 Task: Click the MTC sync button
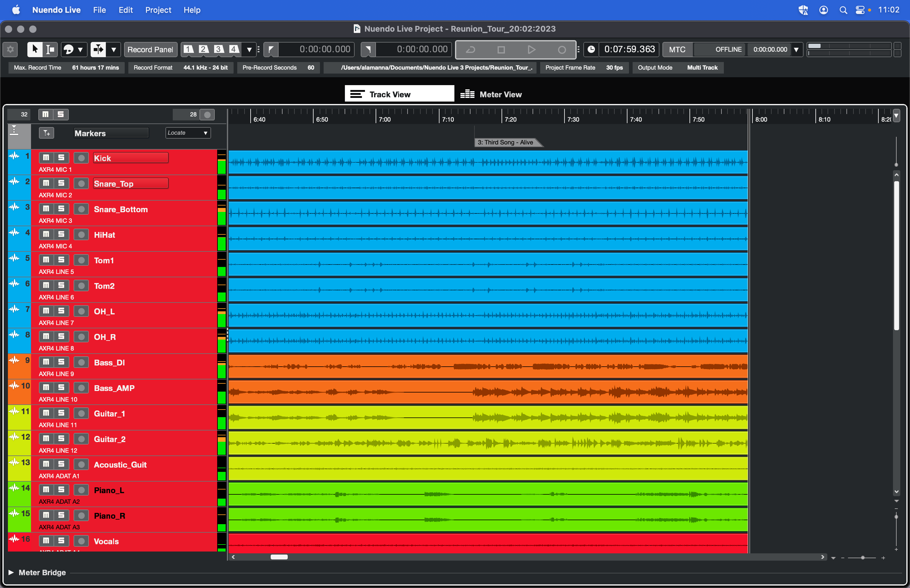tap(677, 49)
